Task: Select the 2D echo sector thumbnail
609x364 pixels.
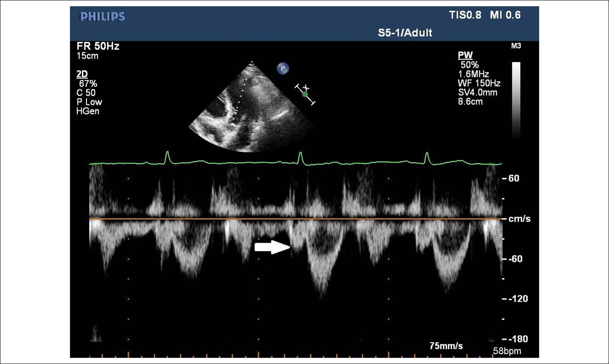Action: [251, 107]
